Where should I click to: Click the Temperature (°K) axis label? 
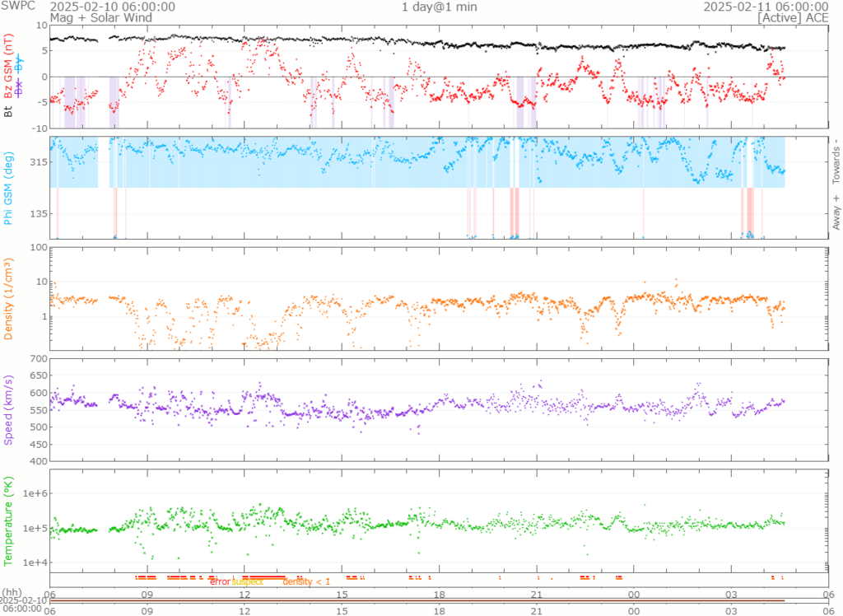coord(8,520)
